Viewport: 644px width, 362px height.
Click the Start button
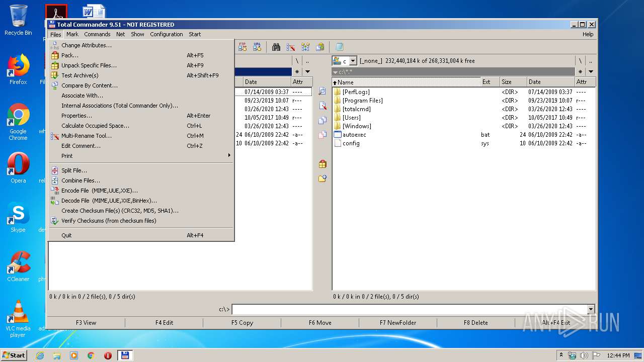tap(14, 355)
